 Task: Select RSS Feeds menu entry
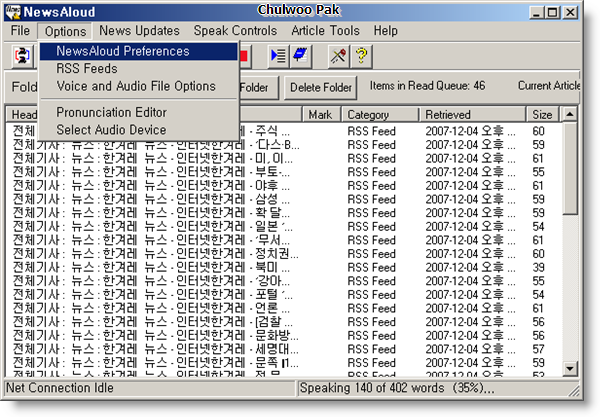click(139, 68)
